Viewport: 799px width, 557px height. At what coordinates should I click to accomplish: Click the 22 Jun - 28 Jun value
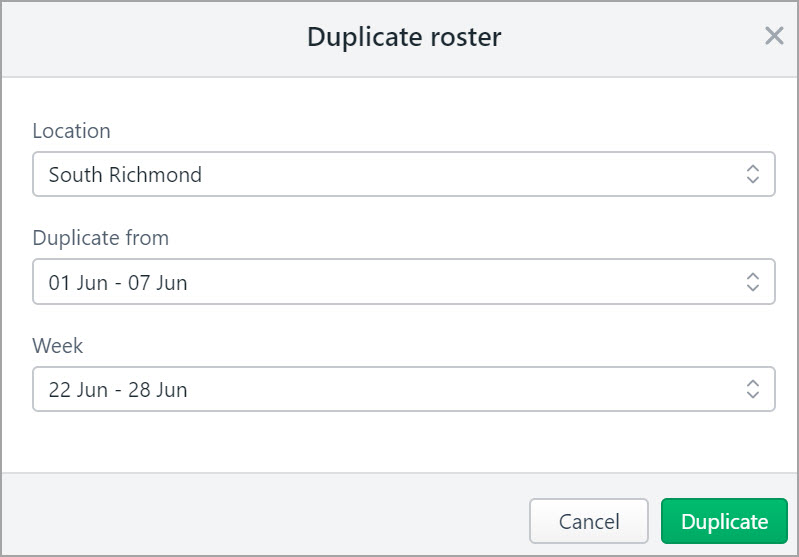(x=118, y=390)
